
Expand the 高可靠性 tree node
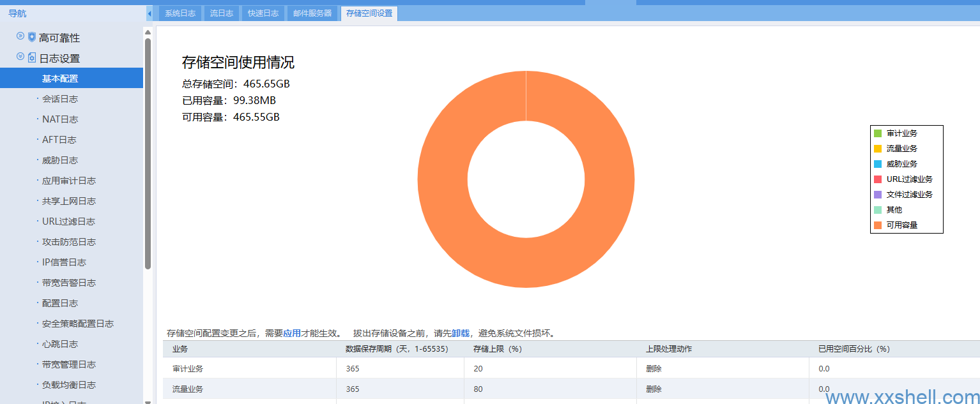[20, 36]
